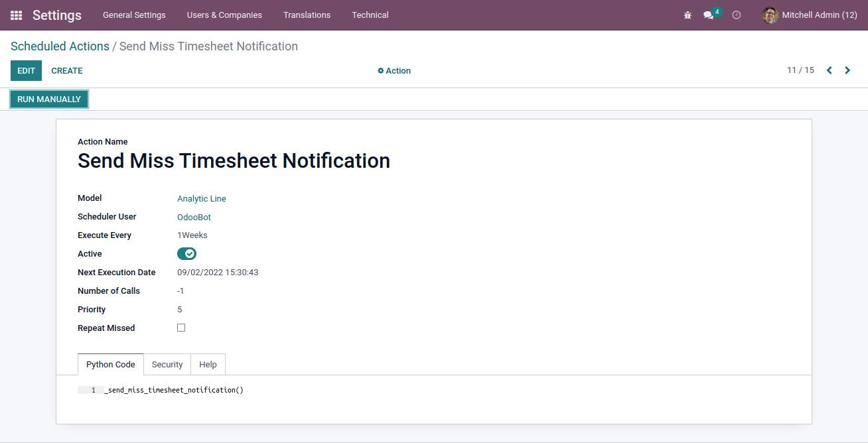Image resolution: width=868 pixels, height=443 pixels.
Task: Tick the Repeat Missed checkbox
Action: tap(181, 328)
